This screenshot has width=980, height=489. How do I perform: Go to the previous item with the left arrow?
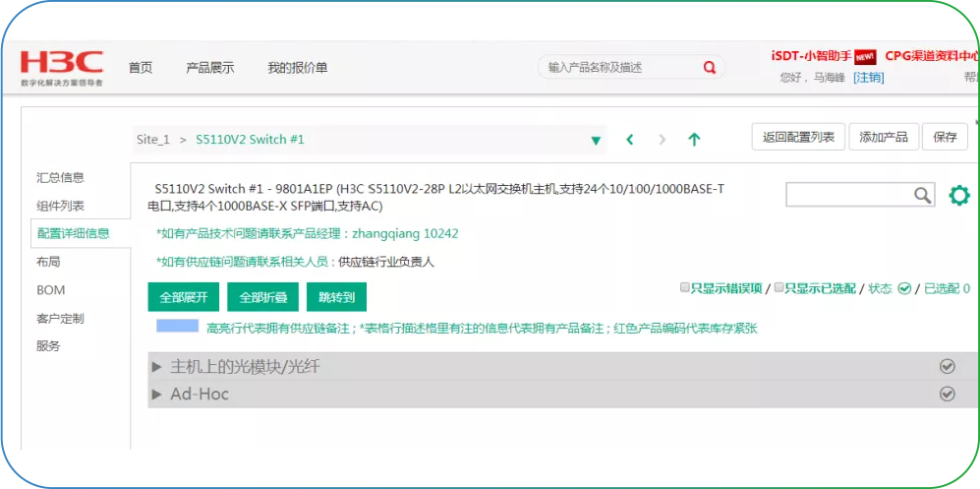(x=630, y=140)
